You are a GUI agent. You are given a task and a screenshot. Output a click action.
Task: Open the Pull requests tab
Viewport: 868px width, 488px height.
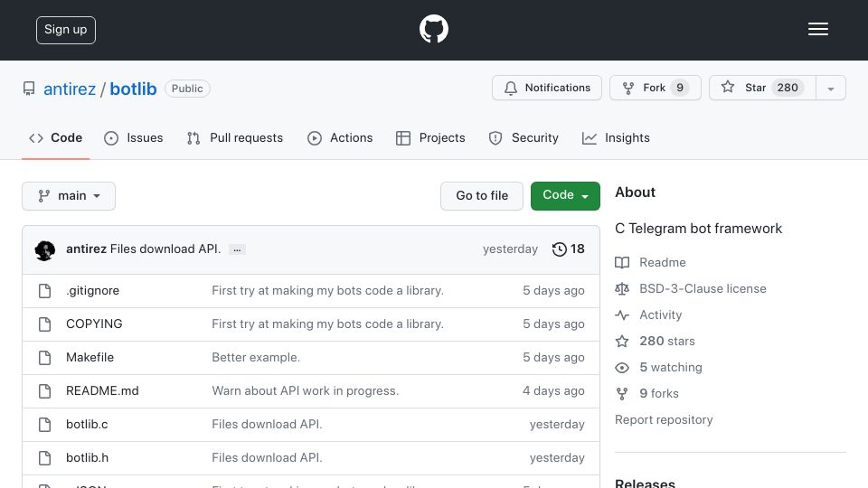[235, 137]
